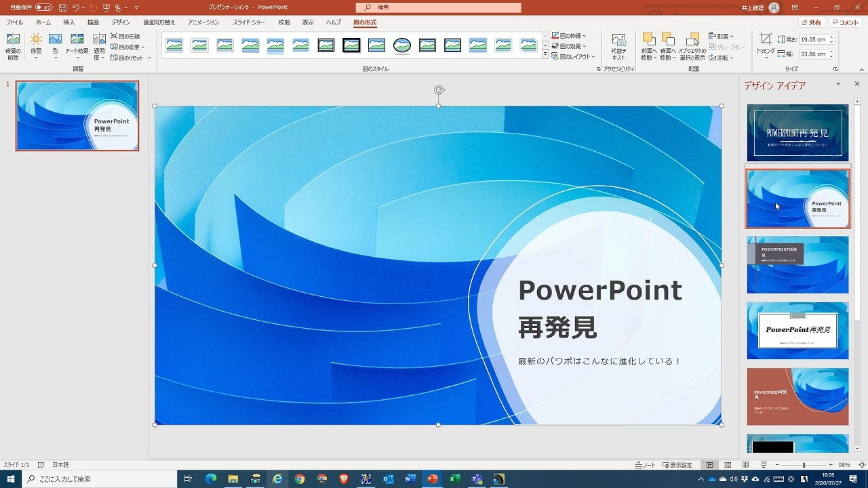Click zoom in plus button
This screenshot has height=488, width=868.
(830, 465)
